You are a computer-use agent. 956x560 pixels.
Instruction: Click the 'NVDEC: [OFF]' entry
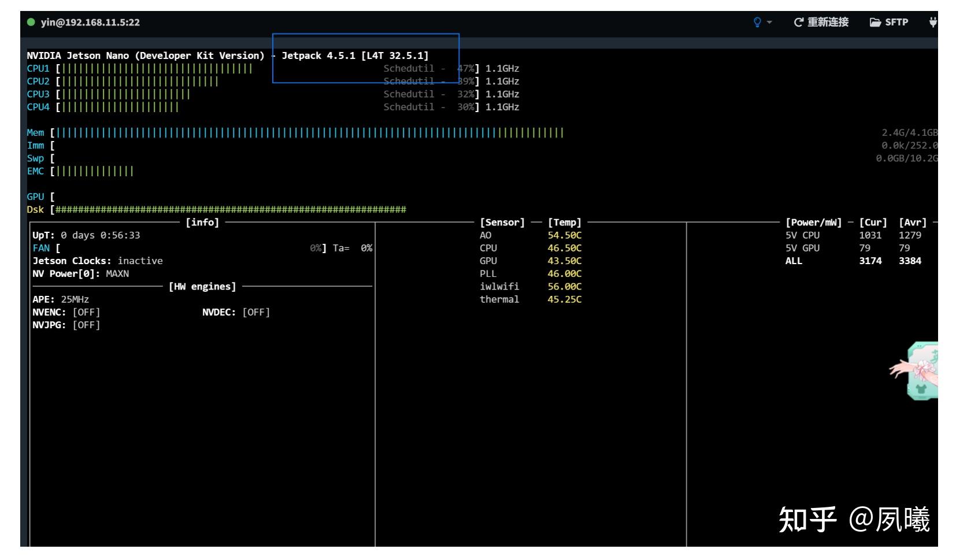(x=236, y=312)
